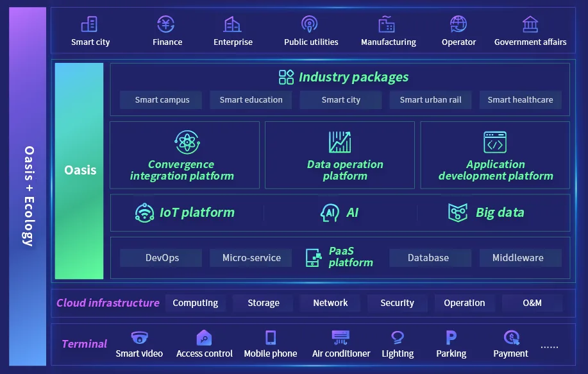Click the Lighting bulb icon
588x374 pixels.
[398, 337]
